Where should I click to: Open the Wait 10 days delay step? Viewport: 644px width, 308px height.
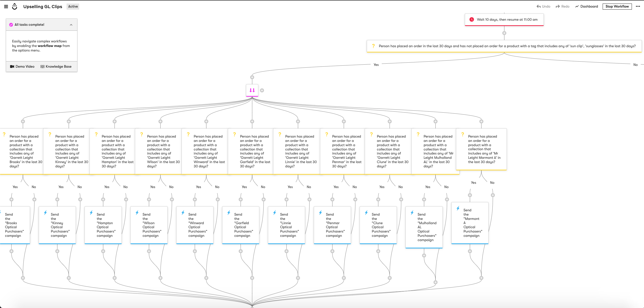click(x=504, y=19)
